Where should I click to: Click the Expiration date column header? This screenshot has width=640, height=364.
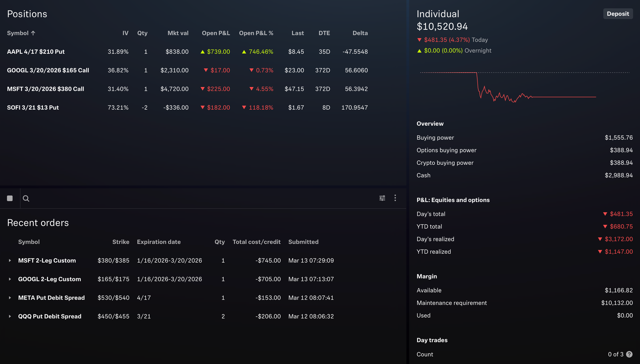159,242
